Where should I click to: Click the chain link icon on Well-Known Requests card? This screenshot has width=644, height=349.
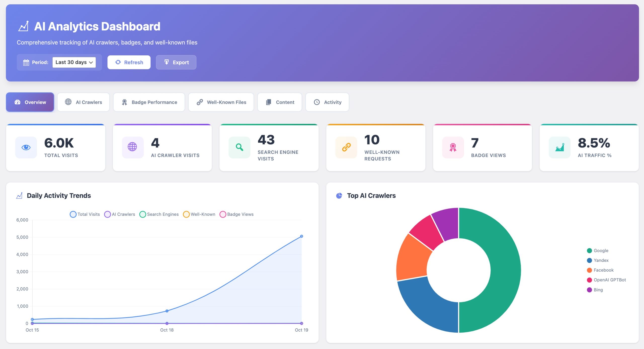click(346, 147)
